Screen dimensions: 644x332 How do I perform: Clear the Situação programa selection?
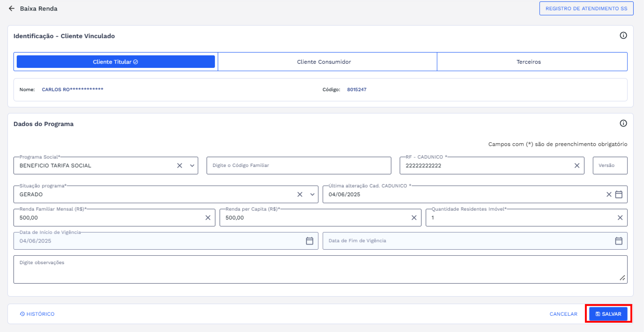300,194
